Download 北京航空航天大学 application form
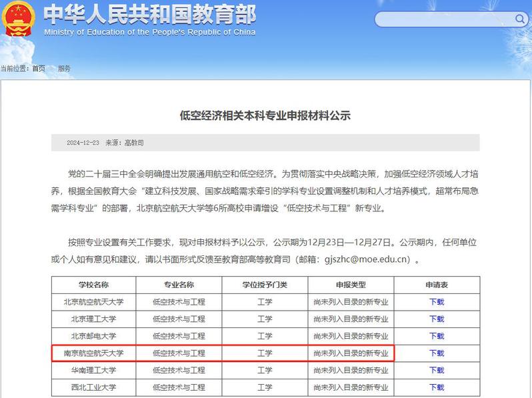This screenshot has width=532, height=398. coord(436,302)
